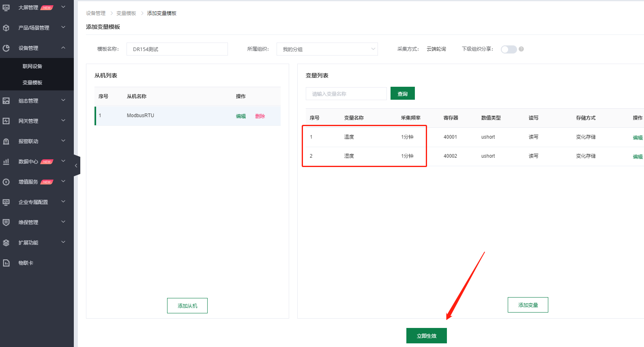The height and width of the screenshot is (347, 644).
Task: Click the 数据中心 bar chart icon
Action: [x=6, y=161]
